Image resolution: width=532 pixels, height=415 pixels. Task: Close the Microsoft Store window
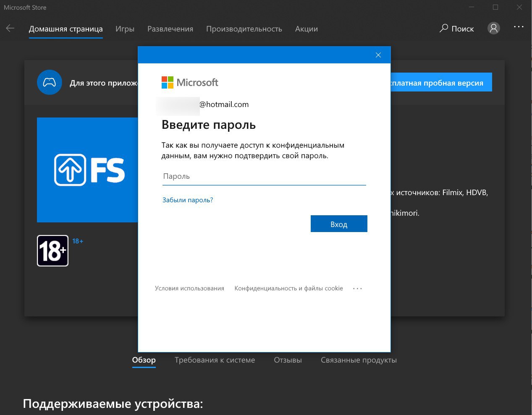(x=519, y=7)
